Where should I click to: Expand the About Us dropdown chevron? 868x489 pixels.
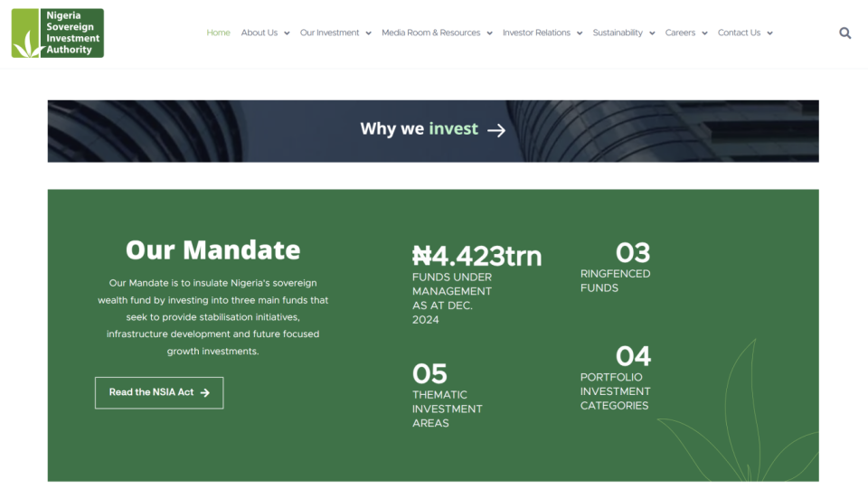[287, 33]
